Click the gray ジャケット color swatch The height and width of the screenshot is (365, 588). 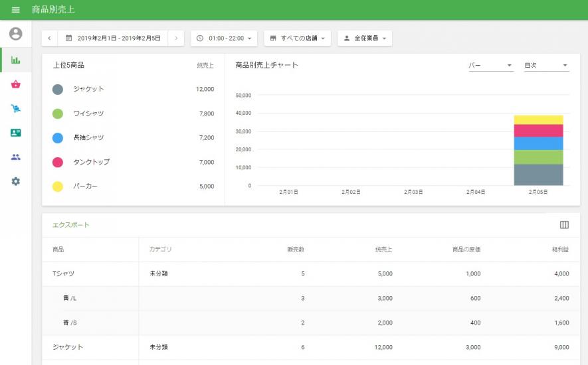[x=58, y=89]
